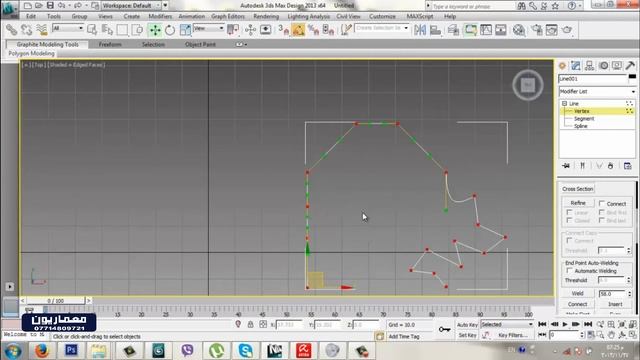Screen dimensions: 640x360
Task: Open Skype from the Windows taskbar
Action: [x=245, y=350]
